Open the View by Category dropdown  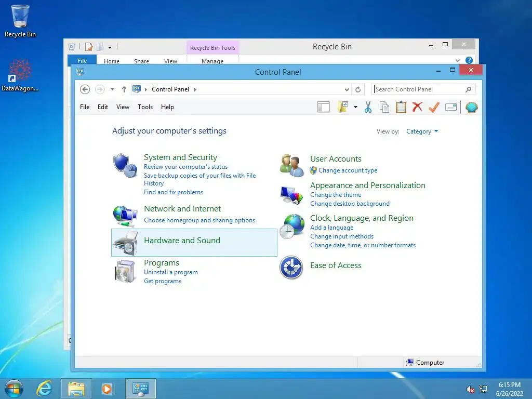coord(422,131)
